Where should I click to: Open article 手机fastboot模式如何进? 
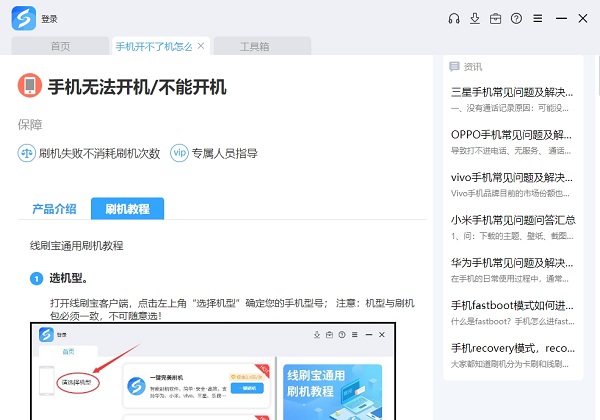click(512, 305)
